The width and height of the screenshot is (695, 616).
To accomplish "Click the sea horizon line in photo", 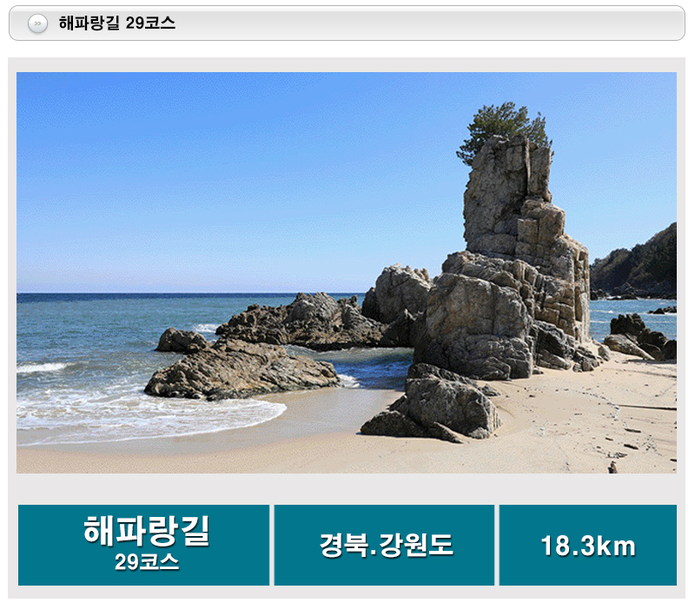I will pyautogui.click(x=190, y=293).
